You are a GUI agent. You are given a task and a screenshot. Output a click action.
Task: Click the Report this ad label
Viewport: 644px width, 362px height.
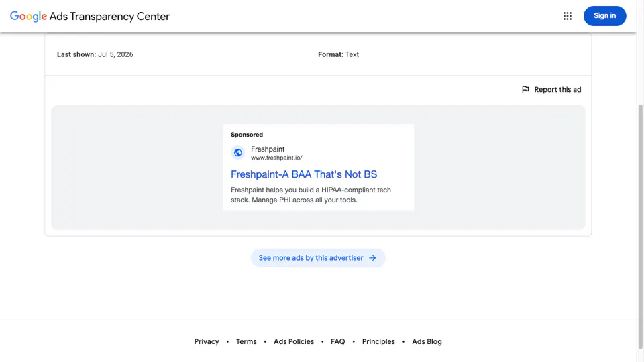point(557,89)
